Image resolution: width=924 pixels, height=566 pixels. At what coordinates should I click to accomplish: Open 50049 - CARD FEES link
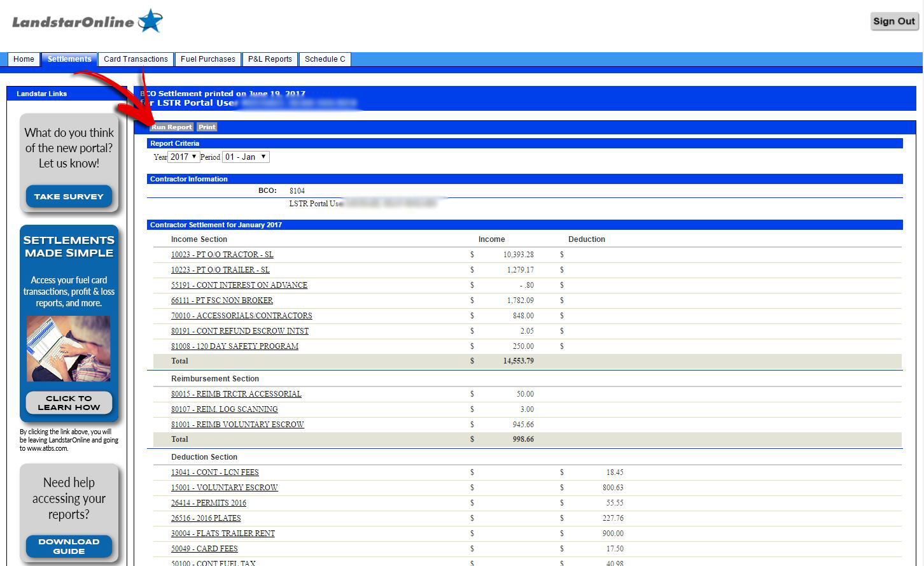pos(204,549)
